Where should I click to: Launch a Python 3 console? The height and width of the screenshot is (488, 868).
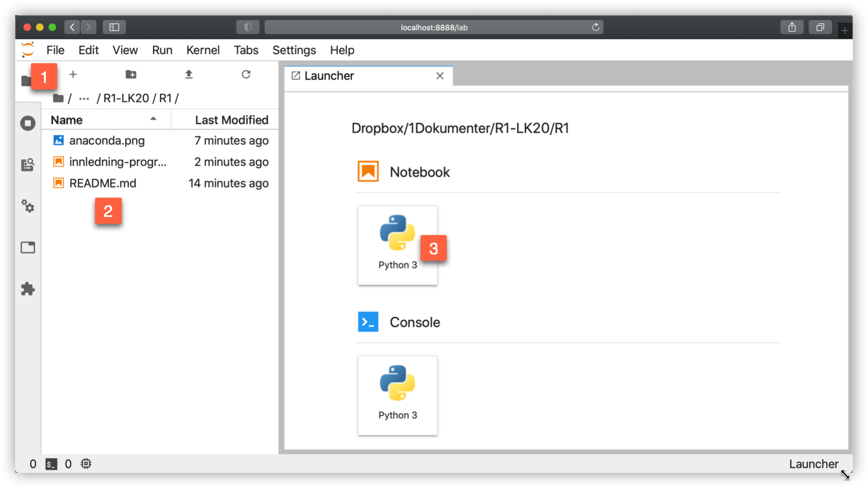tap(398, 395)
